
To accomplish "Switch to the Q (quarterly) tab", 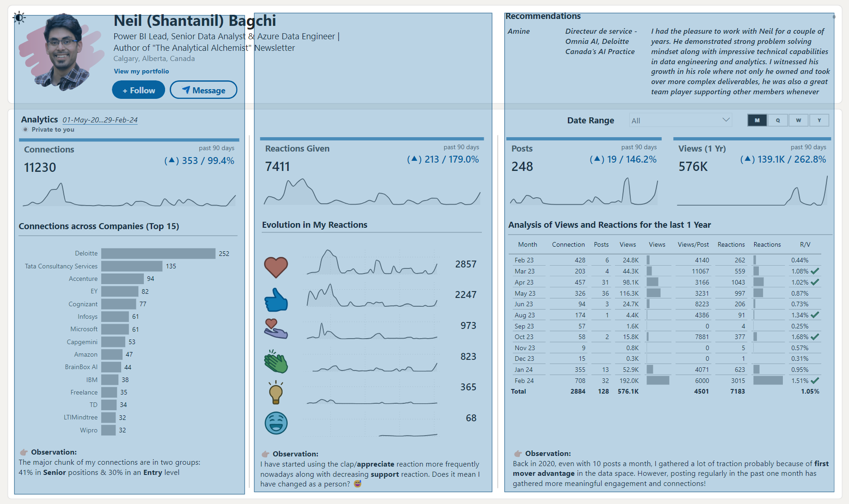I will tap(778, 120).
